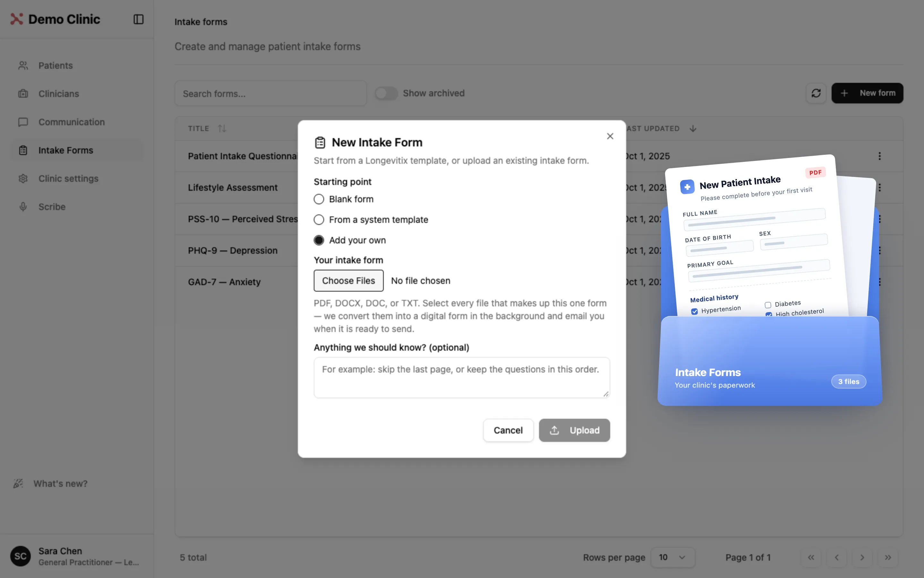
Task: Select Intake Forms in the sidebar
Action: [x=76, y=150]
